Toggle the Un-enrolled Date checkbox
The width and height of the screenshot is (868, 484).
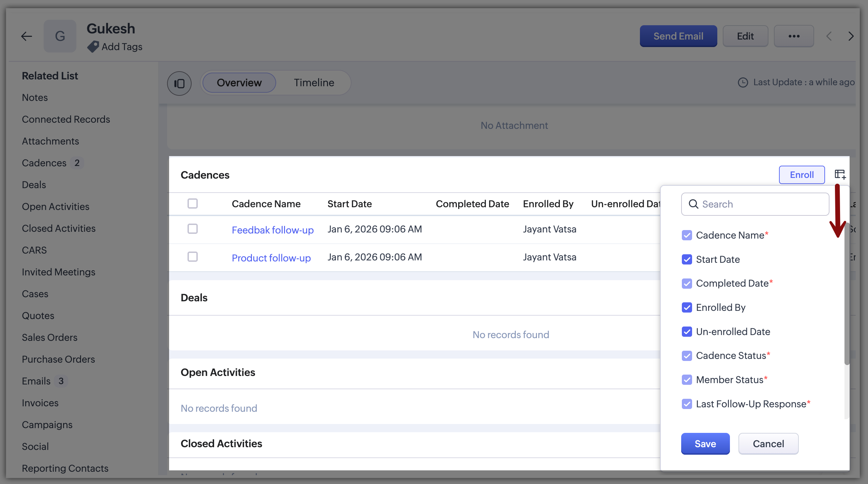687,332
